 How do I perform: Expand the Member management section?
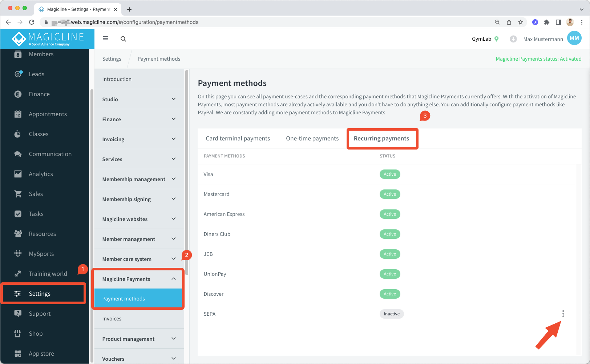click(139, 239)
